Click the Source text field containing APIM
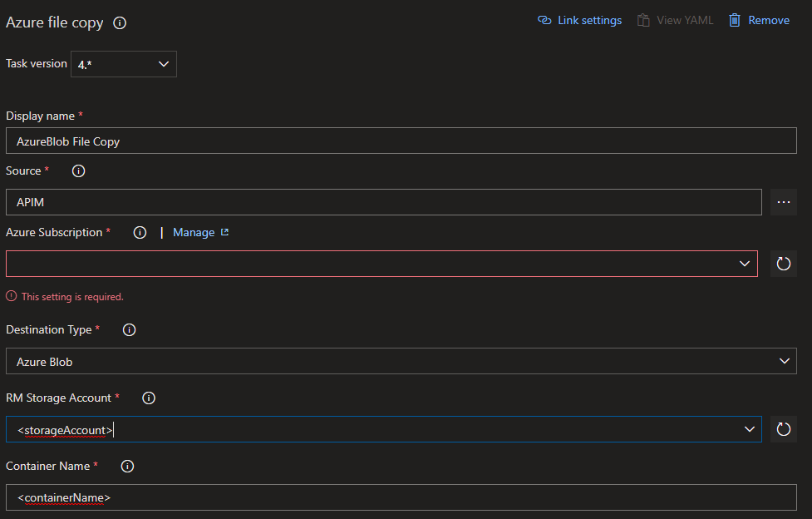 [x=383, y=202]
